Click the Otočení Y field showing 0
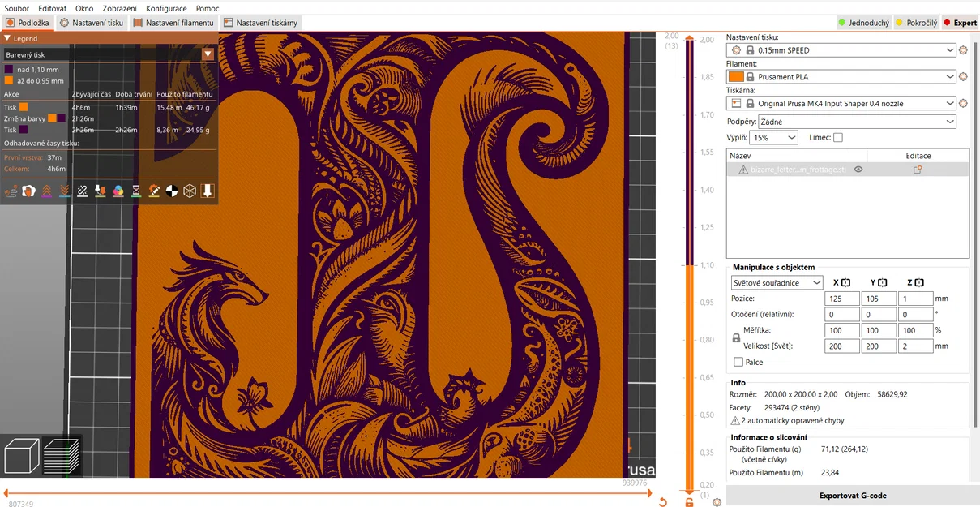 879,315
